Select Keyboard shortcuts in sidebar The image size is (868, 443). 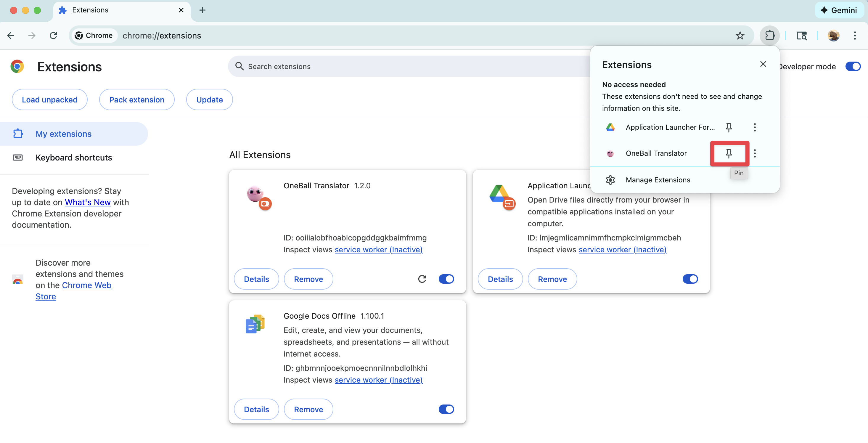[x=73, y=158]
